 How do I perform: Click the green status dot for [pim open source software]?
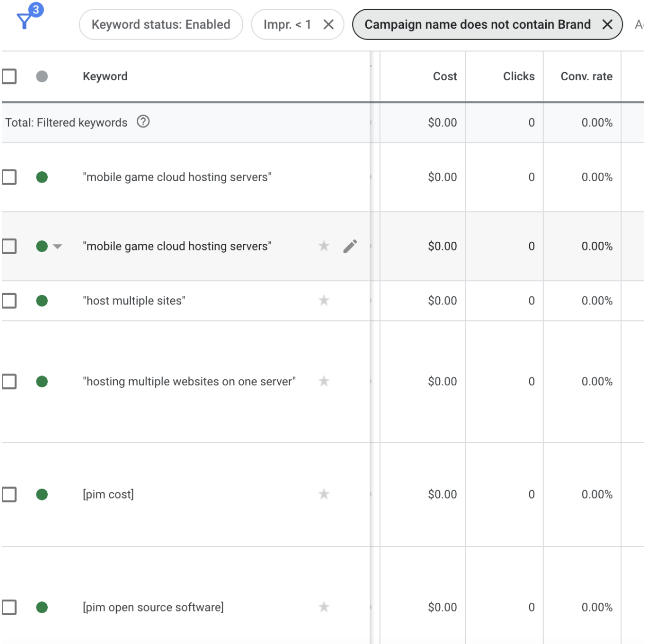(42, 607)
